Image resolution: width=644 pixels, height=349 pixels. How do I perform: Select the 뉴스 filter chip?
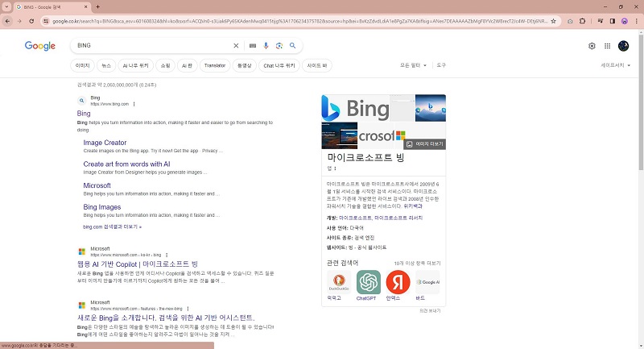106,66
